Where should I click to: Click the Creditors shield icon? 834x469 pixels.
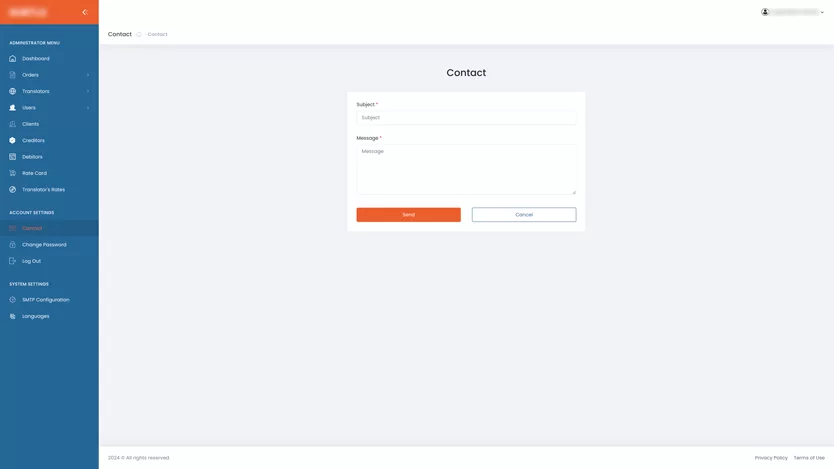point(13,140)
